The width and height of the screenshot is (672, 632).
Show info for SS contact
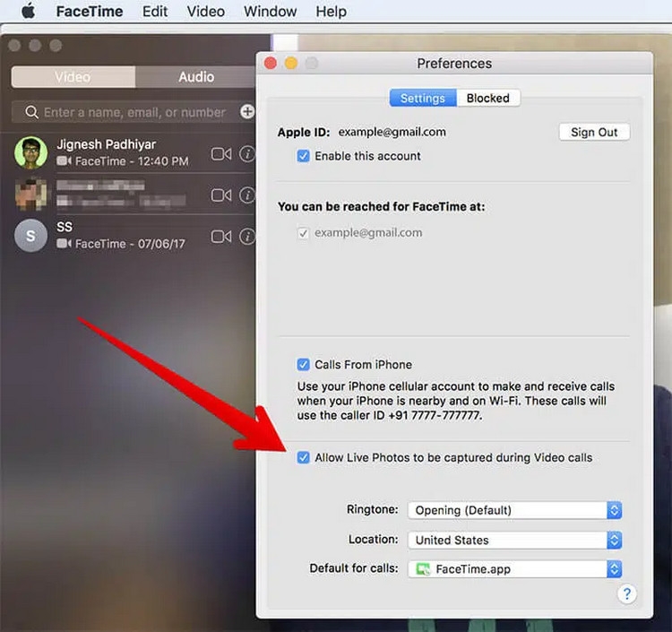[247, 237]
